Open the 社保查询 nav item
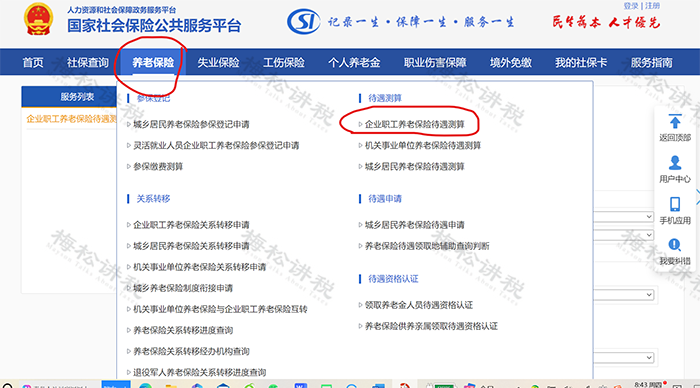The image size is (700, 388). pyautogui.click(x=88, y=63)
